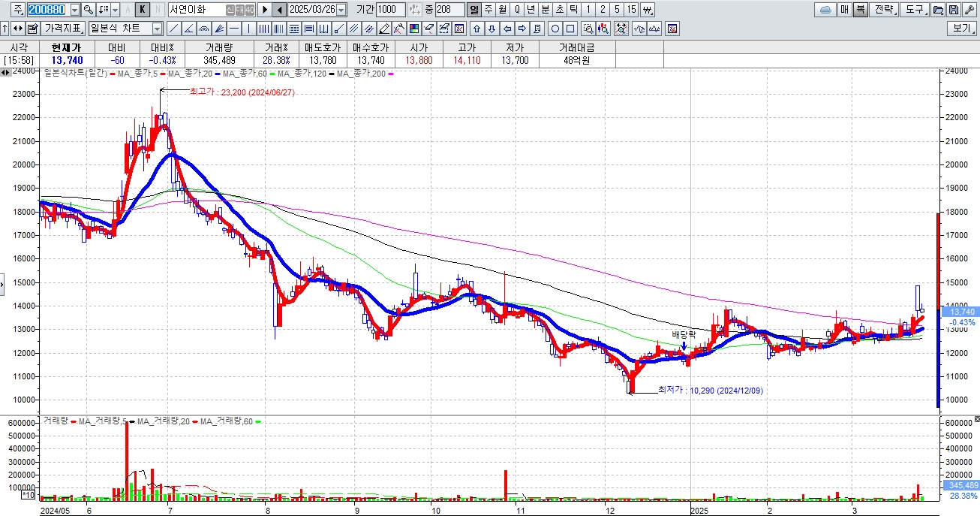980x516 pixels.
Task: Open the 가격지표 price indicator menu
Action: coord(63,29)
